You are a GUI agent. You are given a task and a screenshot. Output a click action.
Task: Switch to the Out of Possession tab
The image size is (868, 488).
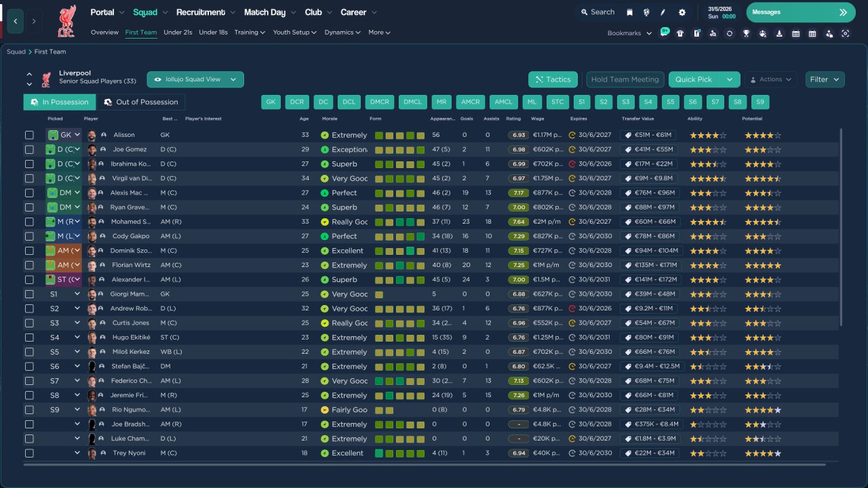coord(140,102)
